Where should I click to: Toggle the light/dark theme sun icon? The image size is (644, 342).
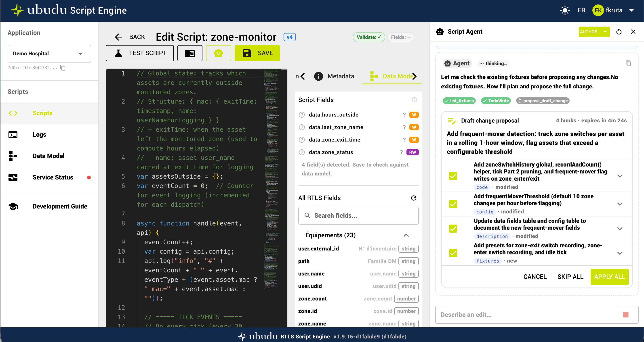coord(565,10)
